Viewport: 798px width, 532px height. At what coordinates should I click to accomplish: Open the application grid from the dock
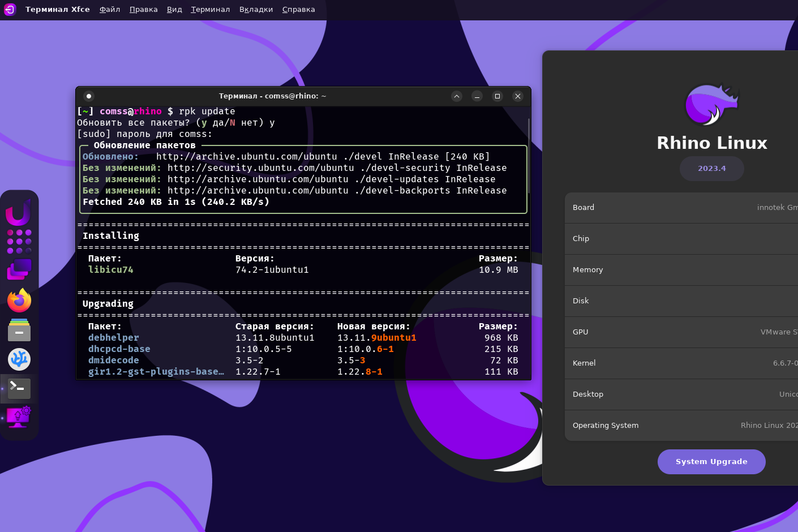pyautogui.click(x=19, y=242)
